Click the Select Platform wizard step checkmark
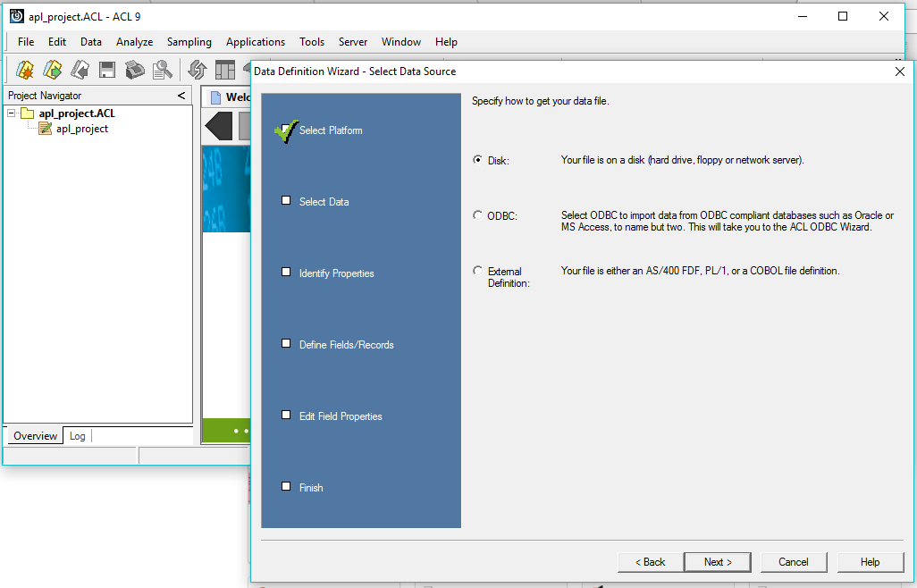Viewport: 917px width, 588px height. [287, 130]
